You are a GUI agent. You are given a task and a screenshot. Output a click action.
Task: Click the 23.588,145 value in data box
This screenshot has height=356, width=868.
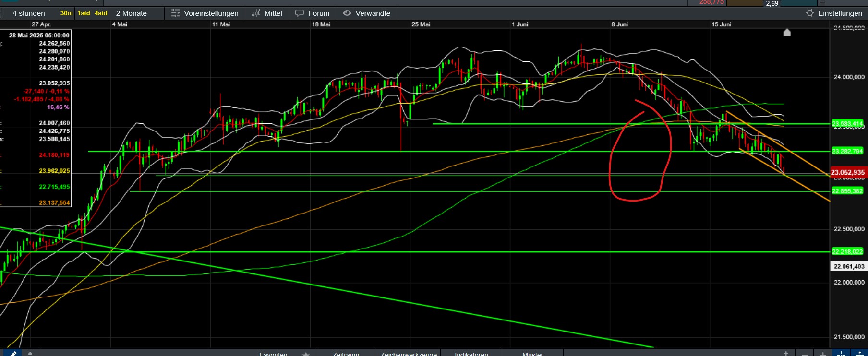pyautogui.click(x=54, y=139)
